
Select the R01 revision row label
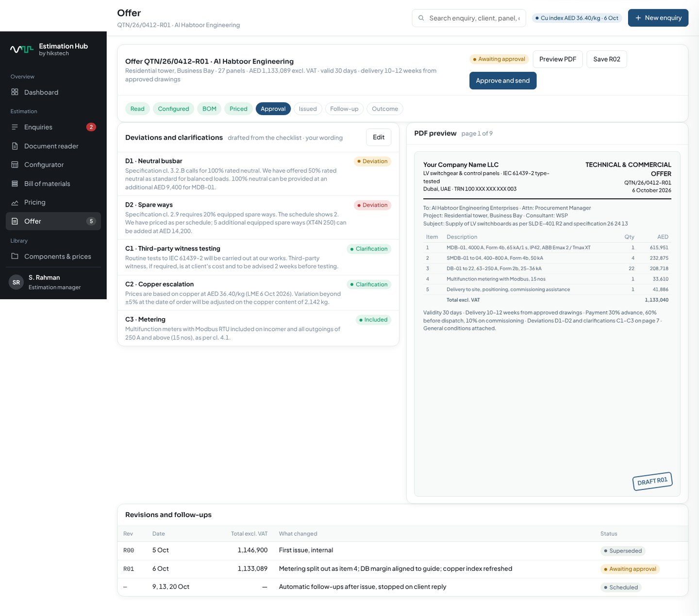129,569
